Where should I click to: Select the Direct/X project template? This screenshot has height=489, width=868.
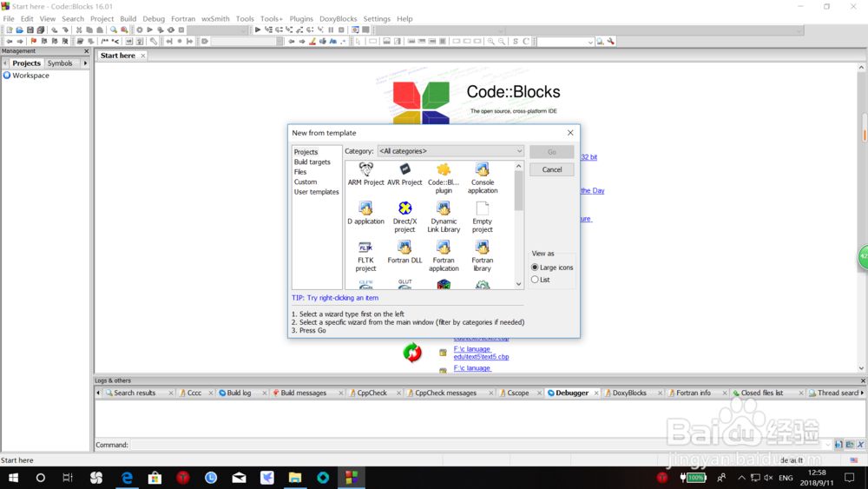tap(404, 217)
